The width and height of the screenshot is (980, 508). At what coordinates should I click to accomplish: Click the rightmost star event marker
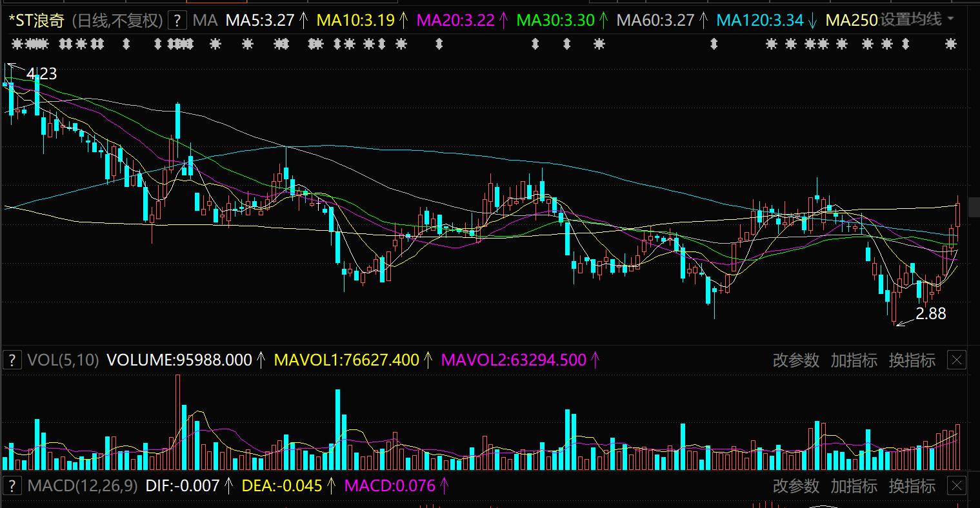pos(950,44)
